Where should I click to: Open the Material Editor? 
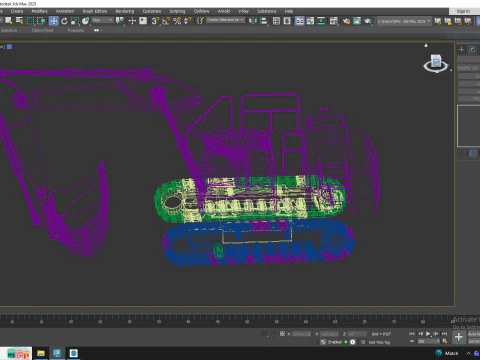click(x=334, y=21)
